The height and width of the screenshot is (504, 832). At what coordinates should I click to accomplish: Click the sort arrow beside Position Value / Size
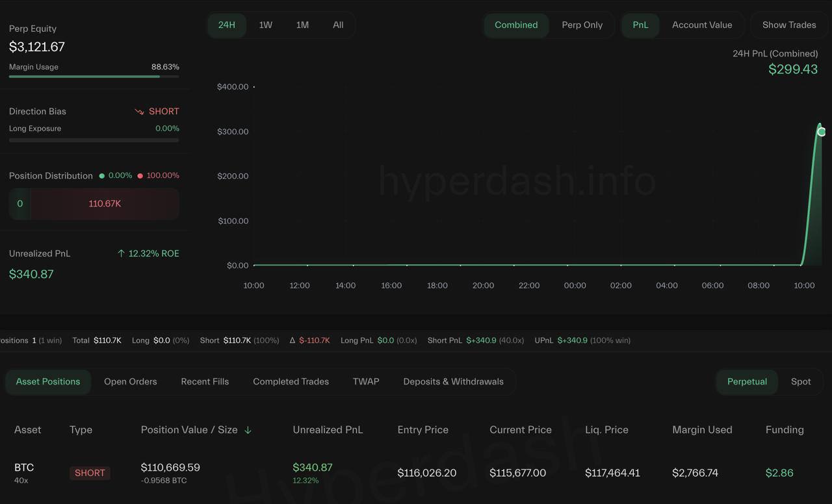(248, 430)
